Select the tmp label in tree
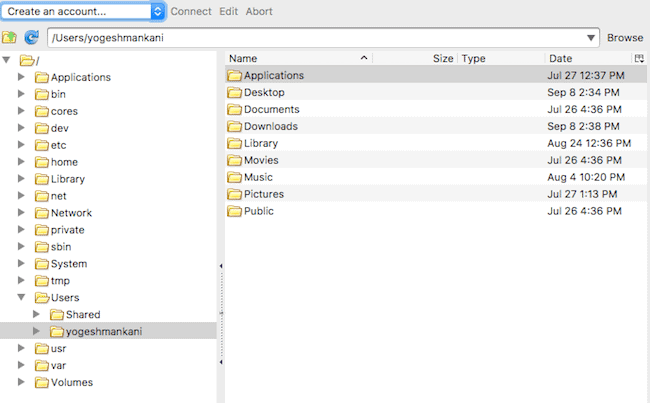 [x=60, y=281]
